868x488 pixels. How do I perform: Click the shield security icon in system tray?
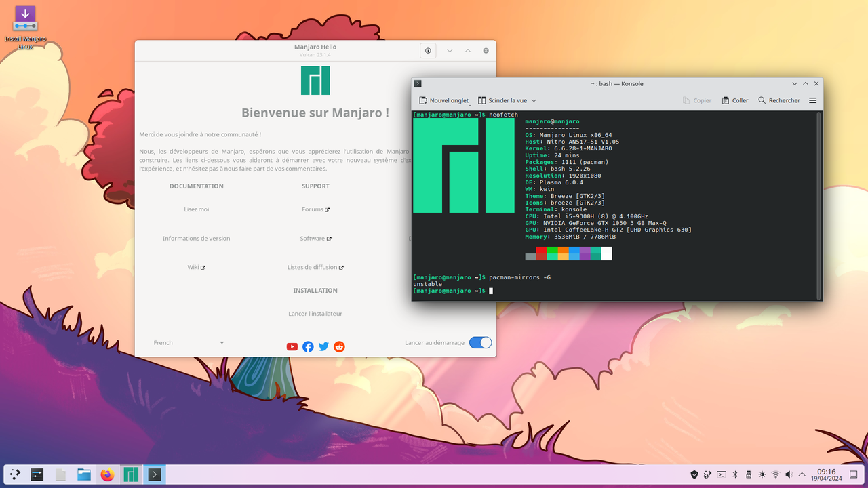coord(694,474)
